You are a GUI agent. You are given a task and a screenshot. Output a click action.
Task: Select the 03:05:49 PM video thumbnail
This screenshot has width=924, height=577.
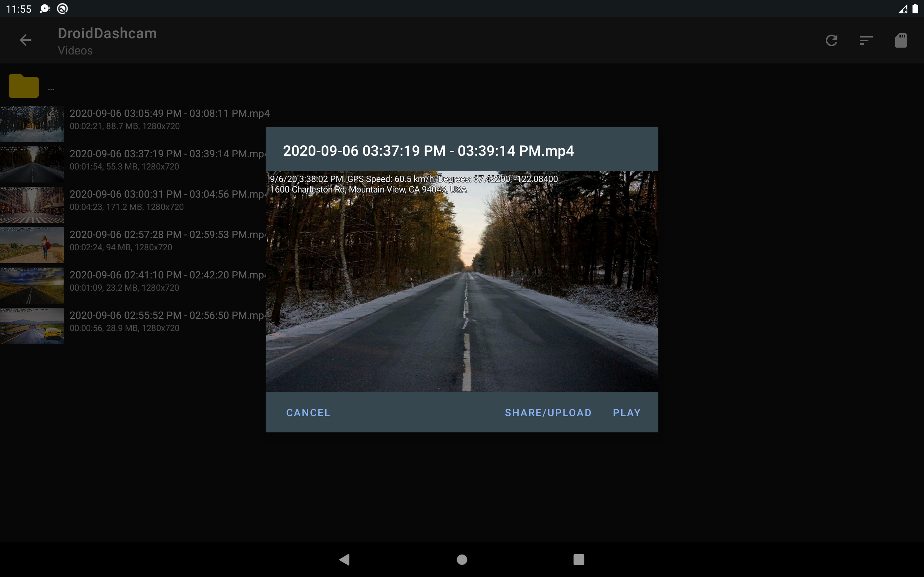click(x=32, y=124)
